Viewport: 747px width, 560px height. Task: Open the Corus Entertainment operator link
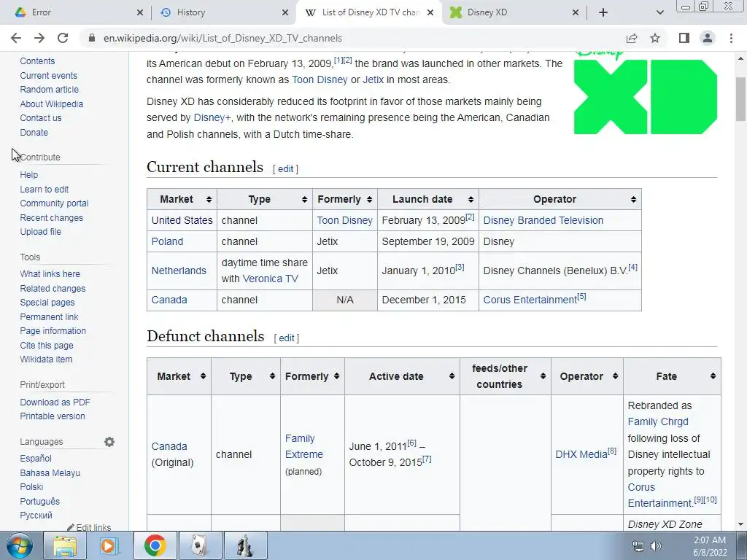(x=530, y=300)
